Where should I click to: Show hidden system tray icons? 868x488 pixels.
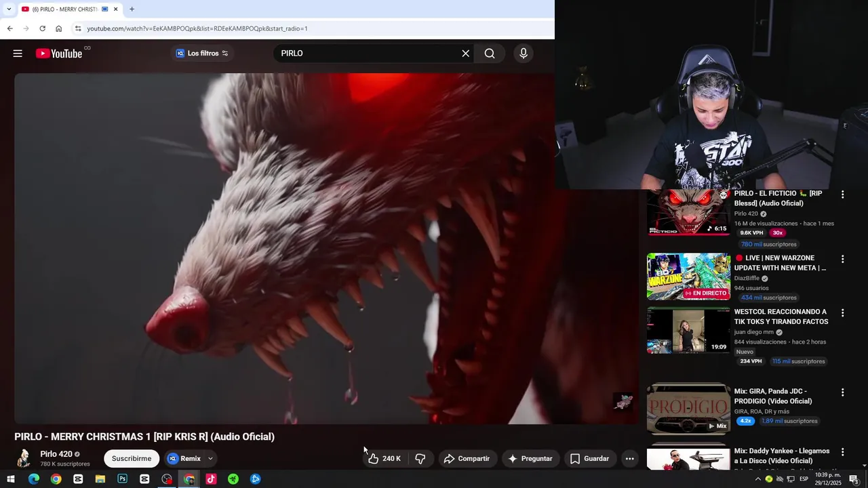click(758, 479)
